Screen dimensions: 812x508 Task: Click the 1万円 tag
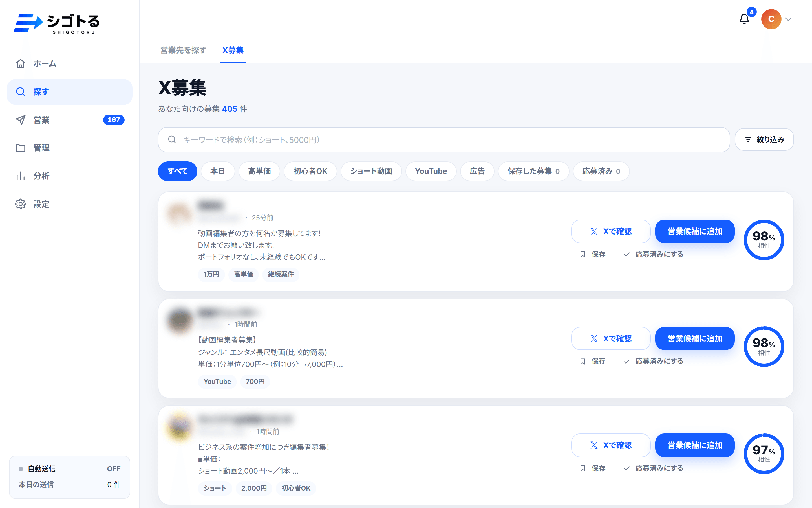click(x=211, y=275)
